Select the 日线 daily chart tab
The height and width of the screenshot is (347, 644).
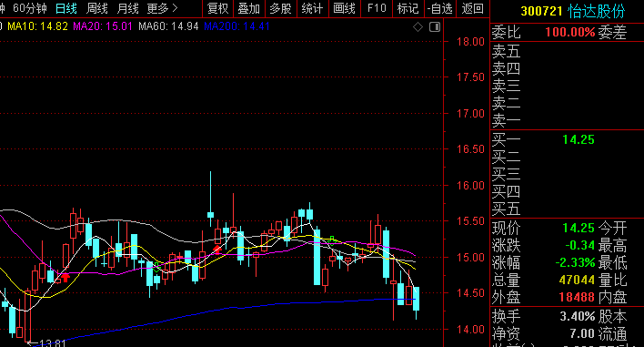[x=65, y=8]
